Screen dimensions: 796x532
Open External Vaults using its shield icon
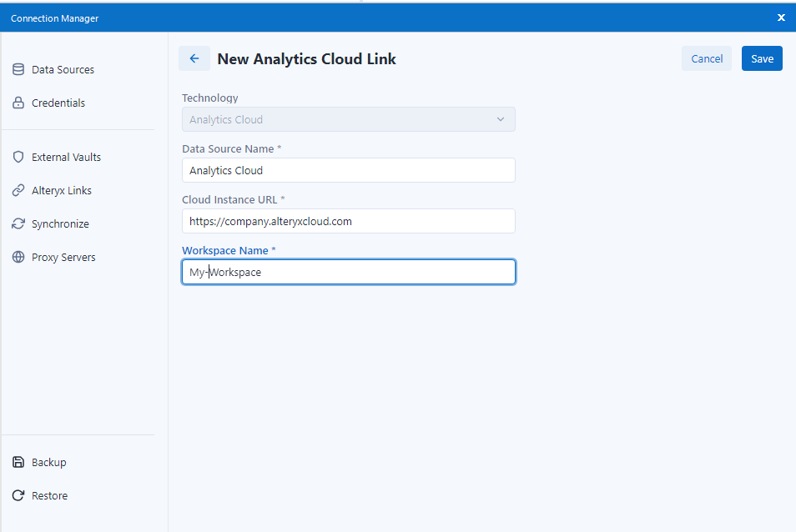click(18, 157)
